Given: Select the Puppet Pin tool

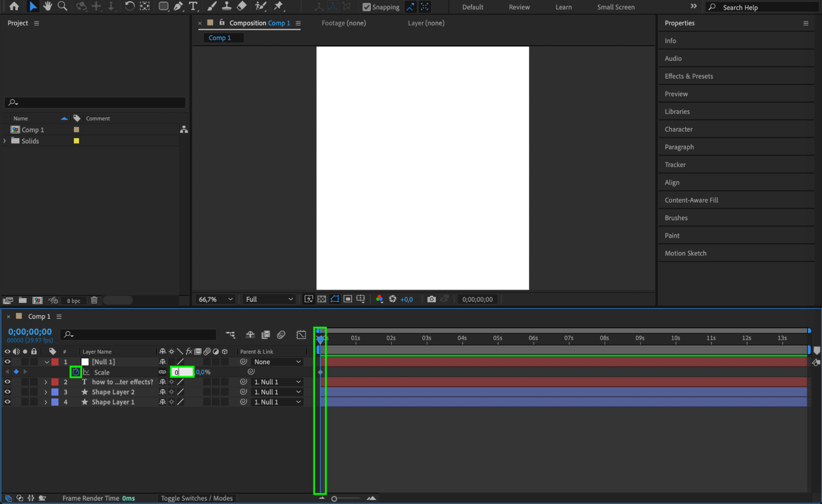Looking at the screenshot, I should point(278,6).
